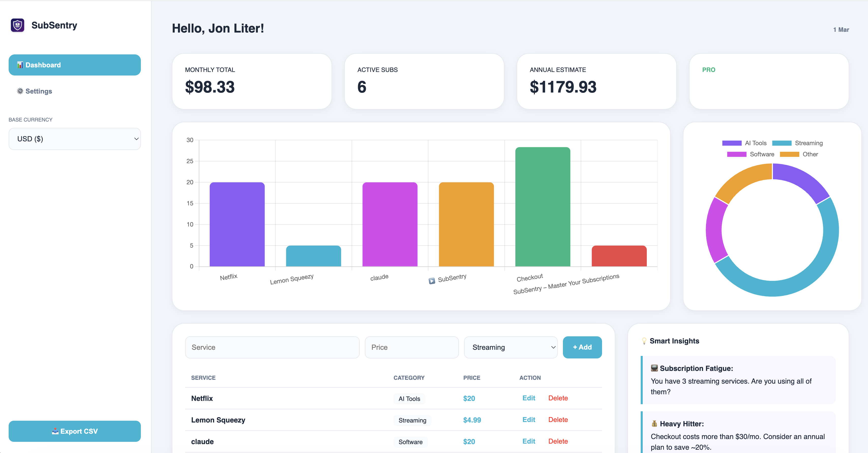This screenshot has width=868, height=453.
Task: Open the category dropdown showing Streaming
Action: click(511, 347)
